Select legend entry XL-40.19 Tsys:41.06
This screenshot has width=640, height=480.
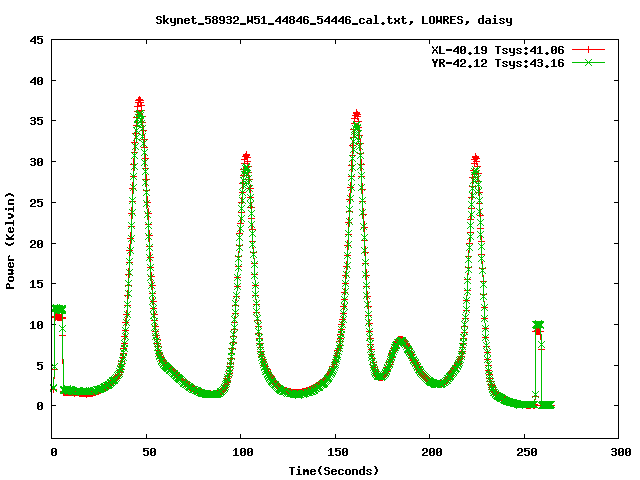coord(498,50)
